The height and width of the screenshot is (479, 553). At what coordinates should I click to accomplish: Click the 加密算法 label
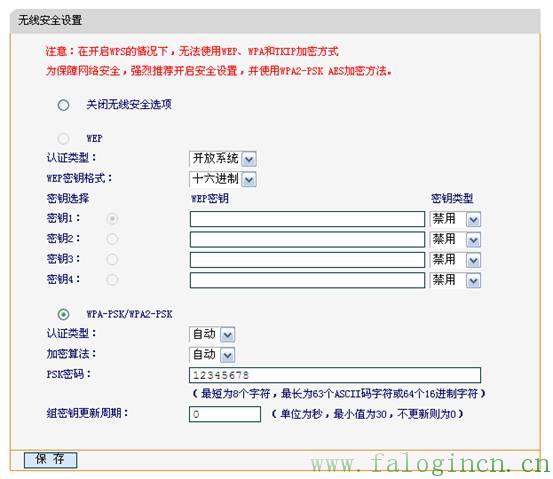coord(71,354)
